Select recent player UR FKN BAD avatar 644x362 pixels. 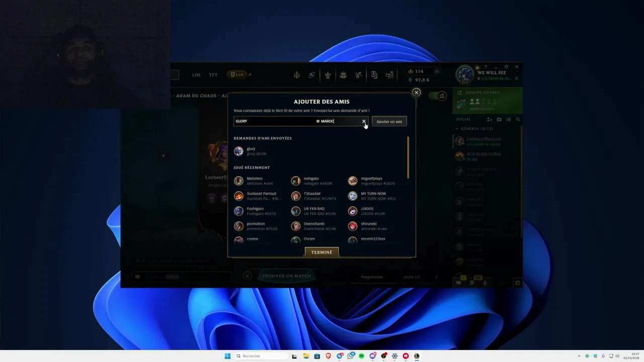296,211
